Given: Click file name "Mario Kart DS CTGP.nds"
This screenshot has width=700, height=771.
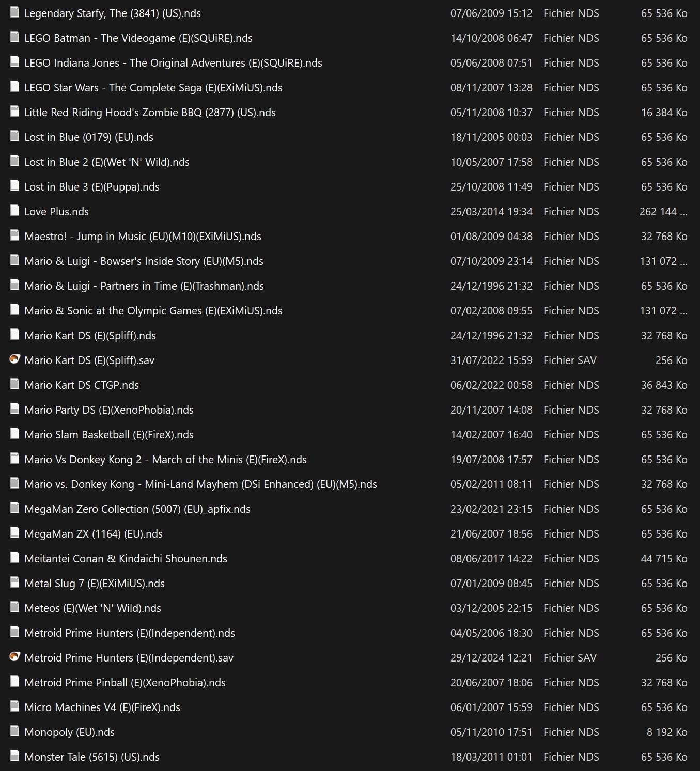Looking at the screenshot, I should pos(82,385).
